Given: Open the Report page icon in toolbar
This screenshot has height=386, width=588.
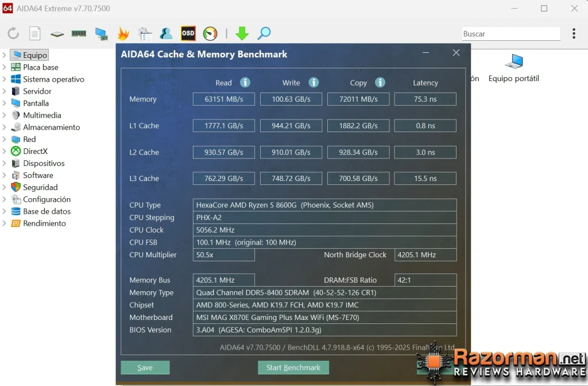Looking at the screenshot, I should [35, 33].
